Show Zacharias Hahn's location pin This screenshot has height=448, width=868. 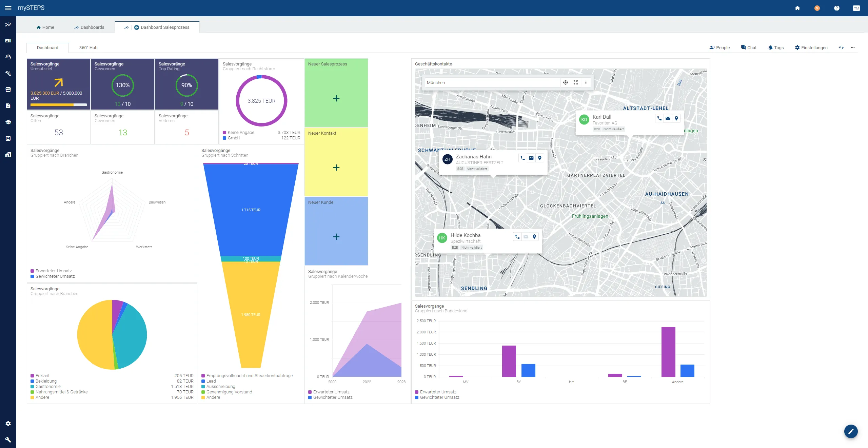pyautogui.click(x=540, y=158)
